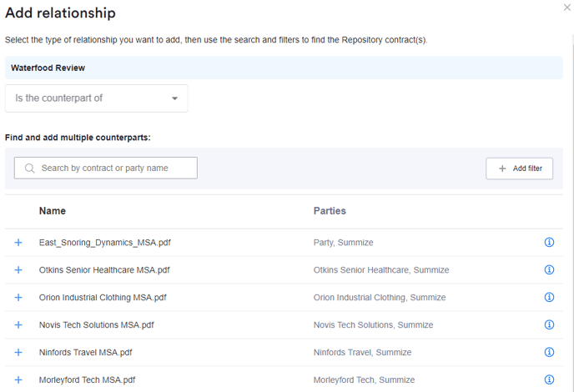Focus the contract or party name search field

click(106, 168)
